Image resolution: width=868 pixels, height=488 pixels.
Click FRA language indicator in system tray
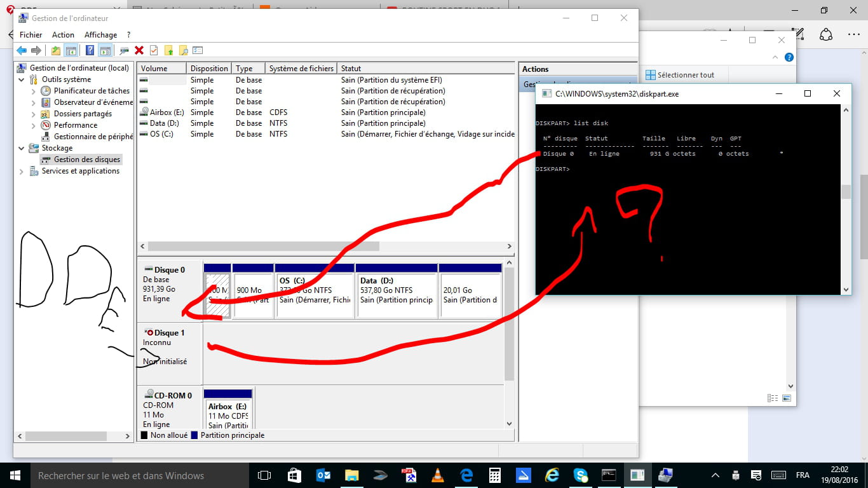click(803, 475)
